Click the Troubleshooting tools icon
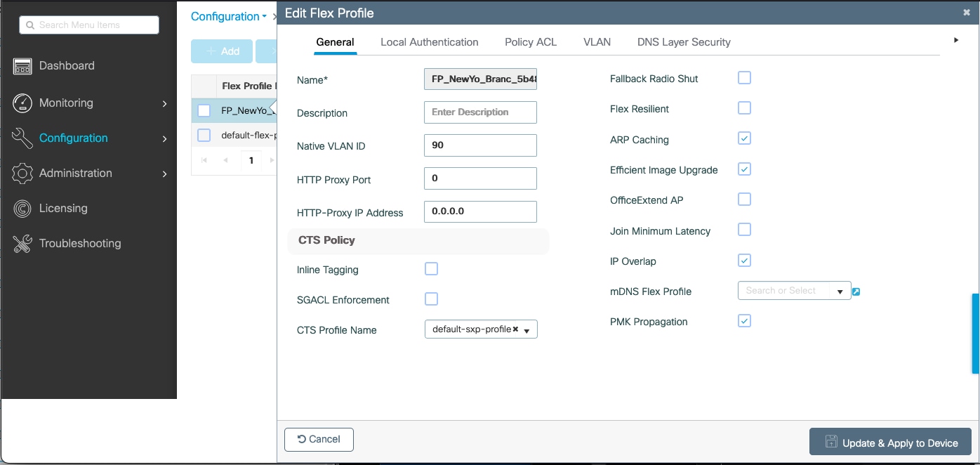Viewport: 980px width, 465px height. click(22, 244)
